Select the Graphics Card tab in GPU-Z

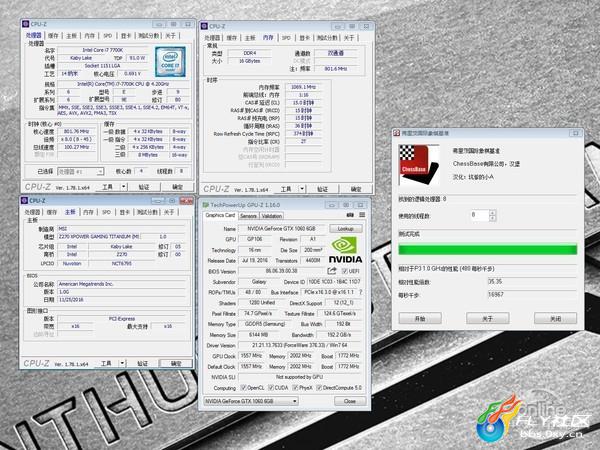(x=220, y=215)
